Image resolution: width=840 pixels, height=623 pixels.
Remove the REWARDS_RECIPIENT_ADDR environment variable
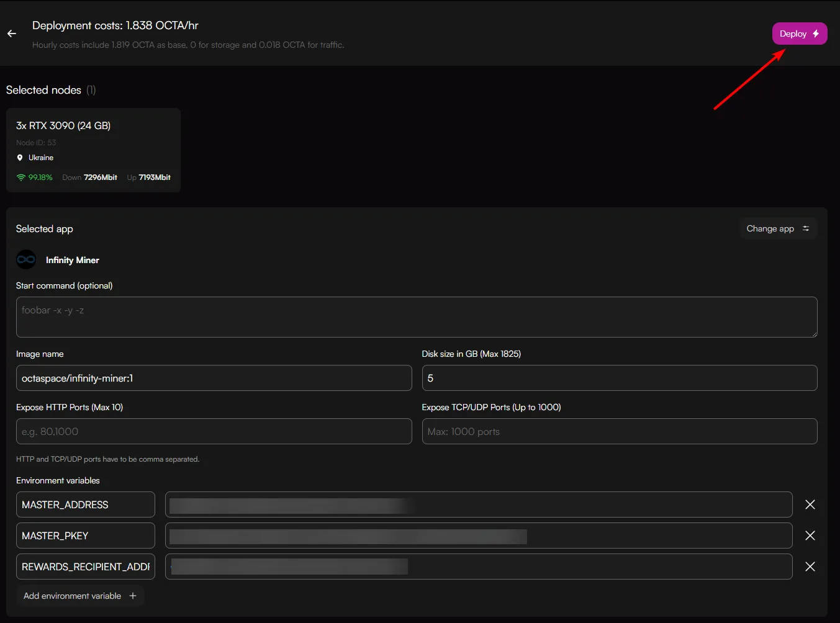tap(810, 567)
